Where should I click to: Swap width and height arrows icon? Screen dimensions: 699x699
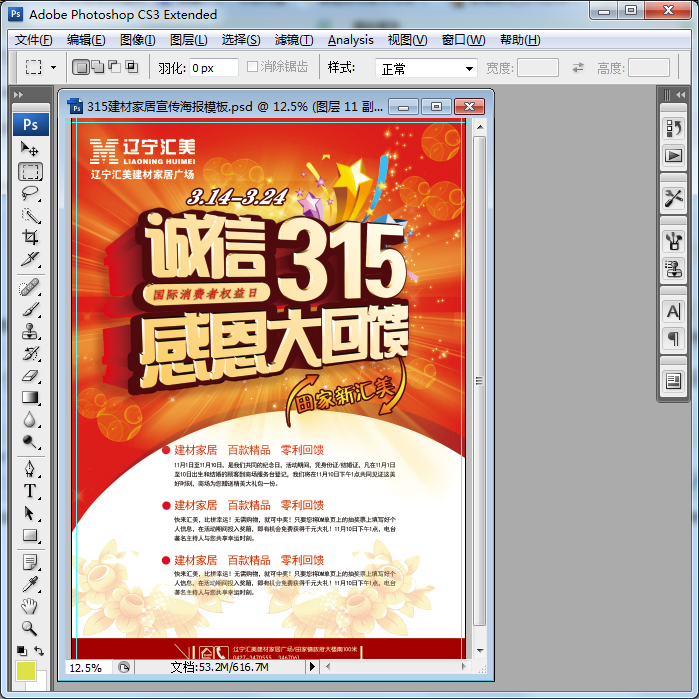578,68
